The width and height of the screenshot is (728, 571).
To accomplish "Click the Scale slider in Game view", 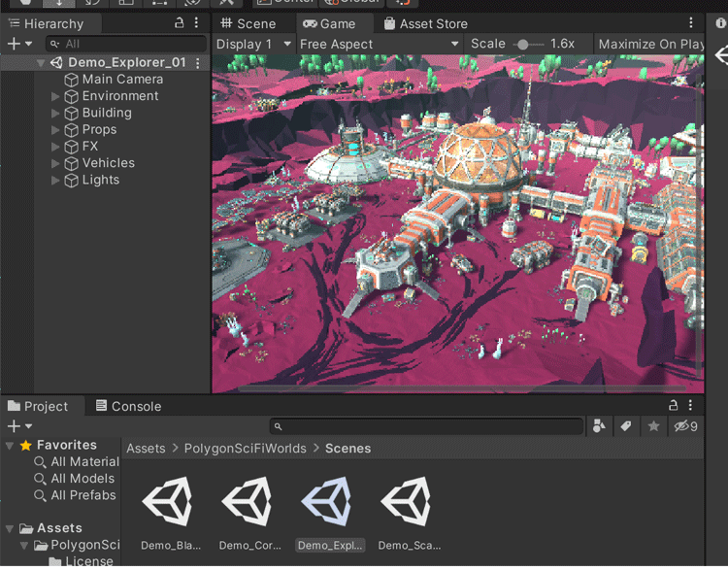I will pos(523,44).
